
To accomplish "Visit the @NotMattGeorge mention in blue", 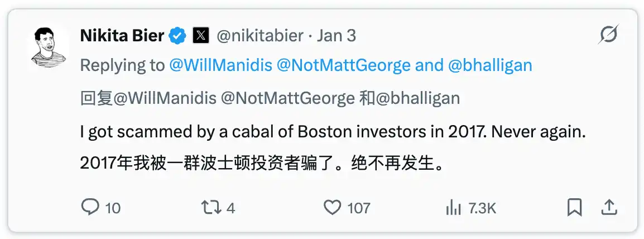I will [x=344, y=65].
